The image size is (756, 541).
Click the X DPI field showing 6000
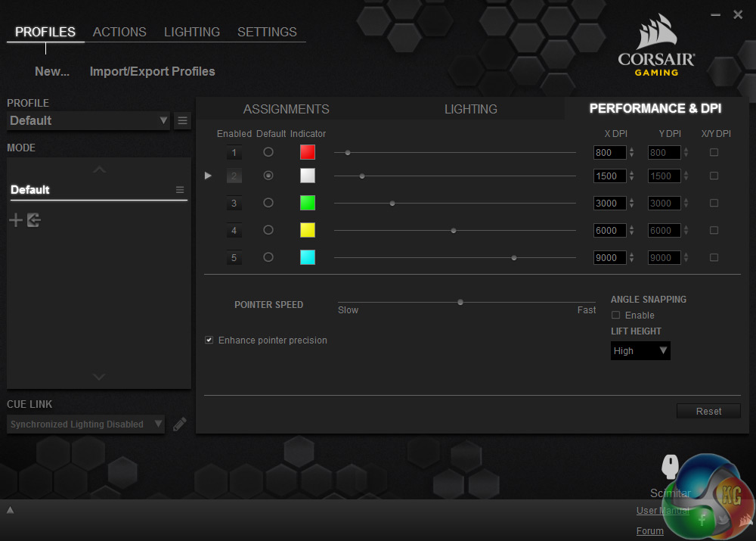[610, 230]
